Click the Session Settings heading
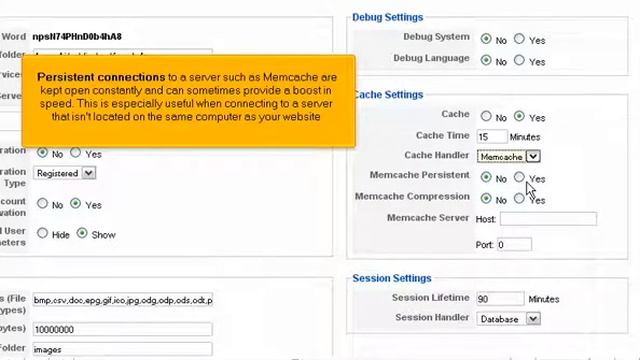Image resolution: width=640 pixels, height=360 pixels. (392, 278)
